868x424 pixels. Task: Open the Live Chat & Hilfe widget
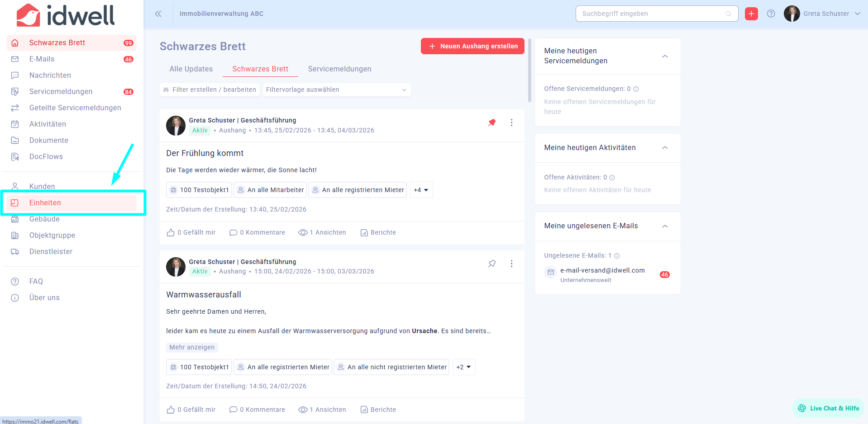pyautogui.click(x=828, y=408)
